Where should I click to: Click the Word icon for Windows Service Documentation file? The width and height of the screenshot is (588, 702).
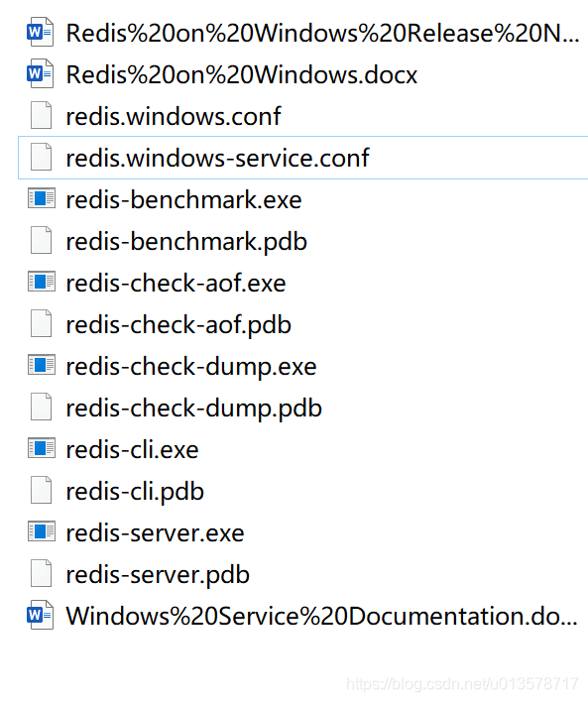point(41,615)
